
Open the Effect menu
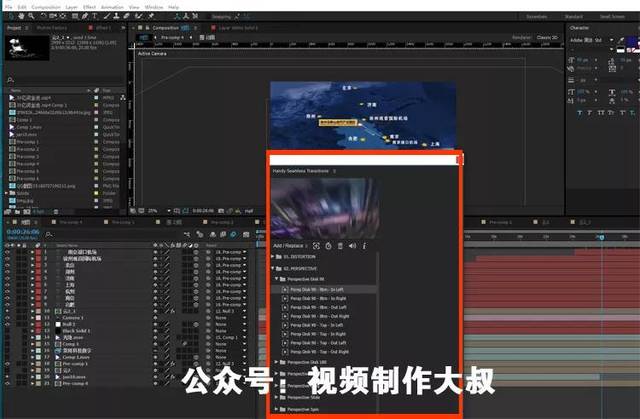click(89, 7)
